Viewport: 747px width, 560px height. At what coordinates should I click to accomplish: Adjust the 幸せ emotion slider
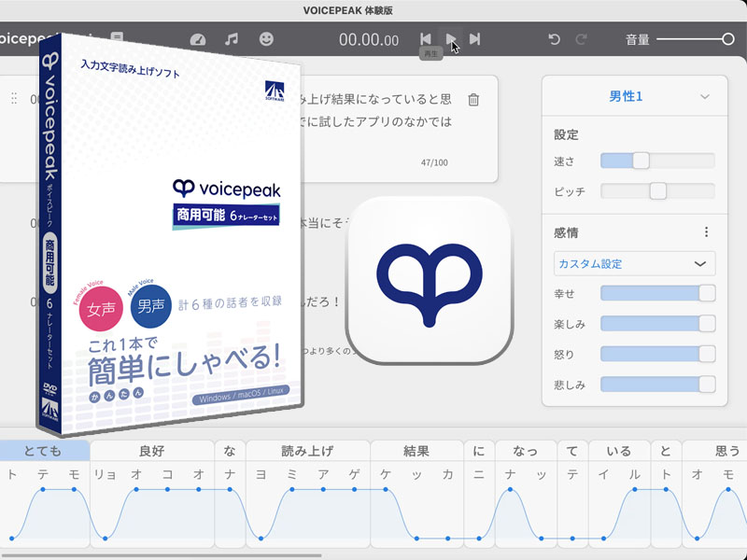click(657, 293)
